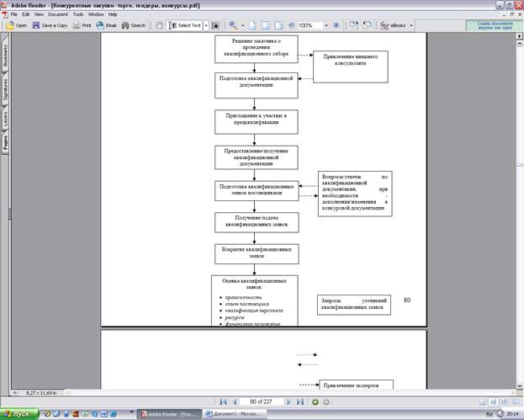This screenshot has width=524, height=420.
Task: Click the page number field "80 of 227"
Action: (262, 402)
